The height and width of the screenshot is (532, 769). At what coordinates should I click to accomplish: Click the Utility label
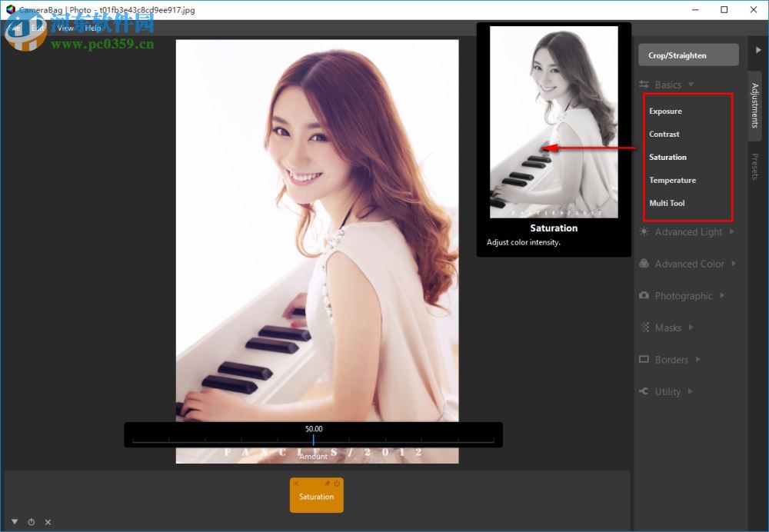pyautogui.click(x=667, y=392)
